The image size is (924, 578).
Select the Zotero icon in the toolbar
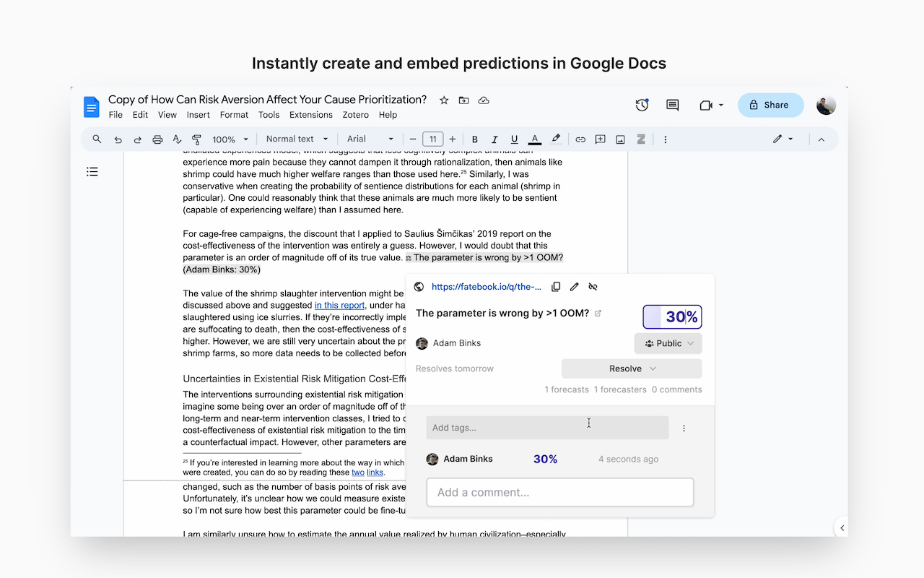coord(641,139)
